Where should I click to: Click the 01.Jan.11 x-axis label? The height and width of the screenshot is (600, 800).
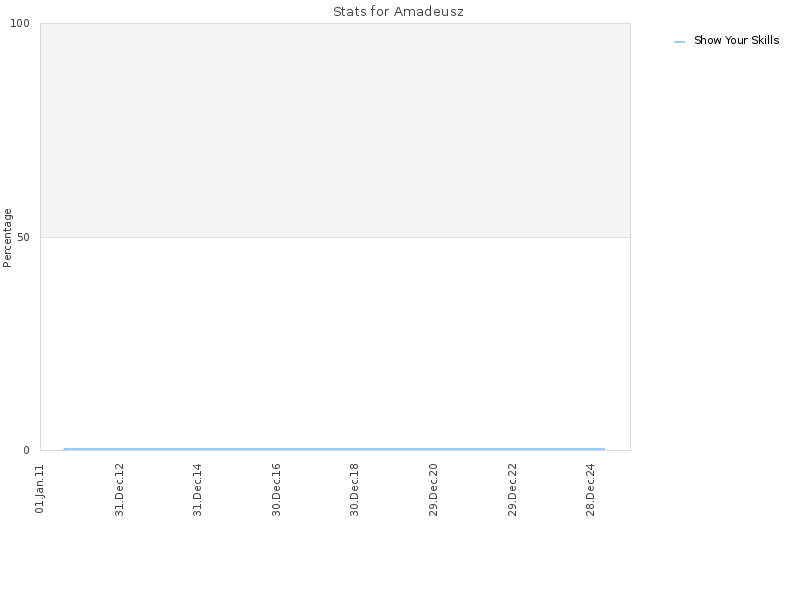click(40, 489)
